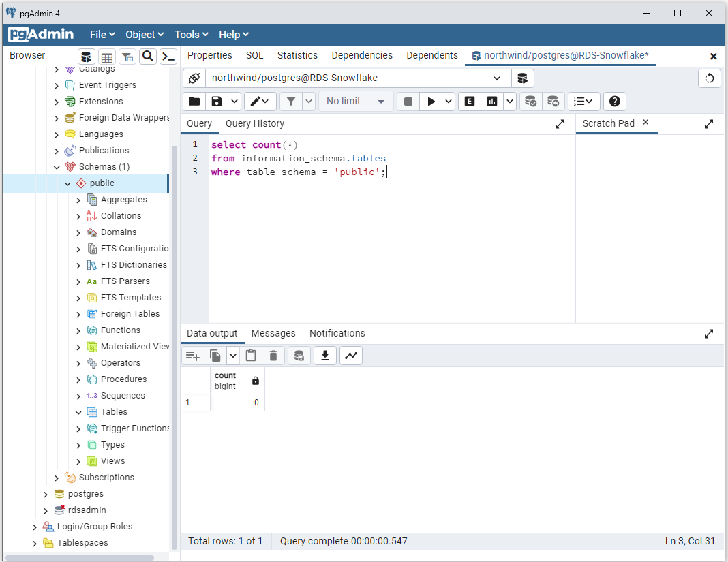Save the query with the floppy disk icon
The image size is (728, 562).
(217, 102)
